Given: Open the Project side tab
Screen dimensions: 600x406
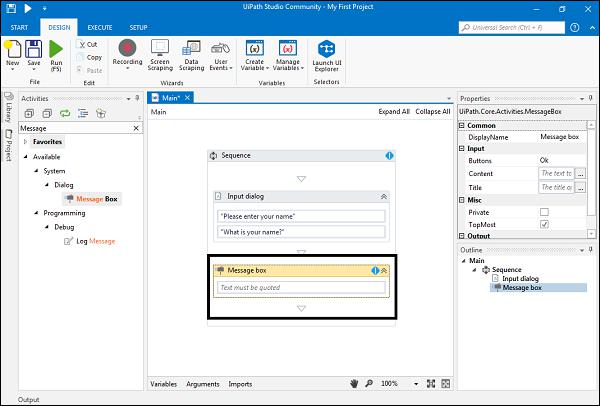Looking at the screenshot, I should coord(8,145).
